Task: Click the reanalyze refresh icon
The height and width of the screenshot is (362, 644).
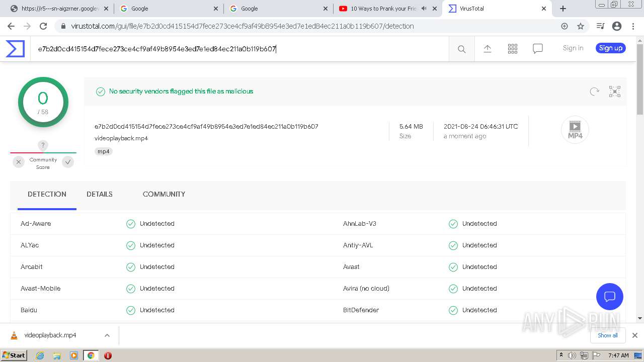Action: [x=594, y=92]
